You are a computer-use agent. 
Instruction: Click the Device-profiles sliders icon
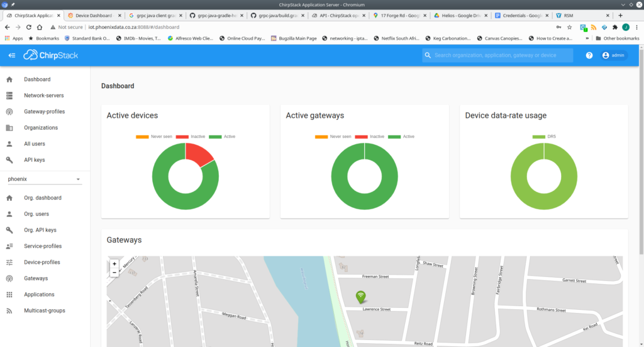9,263
